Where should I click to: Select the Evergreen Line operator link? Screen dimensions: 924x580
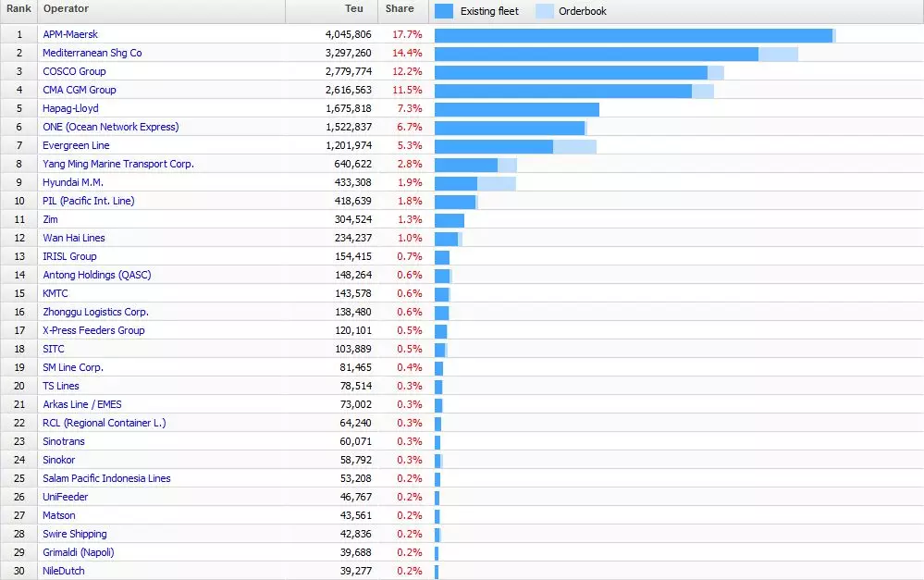coord(76,145)
